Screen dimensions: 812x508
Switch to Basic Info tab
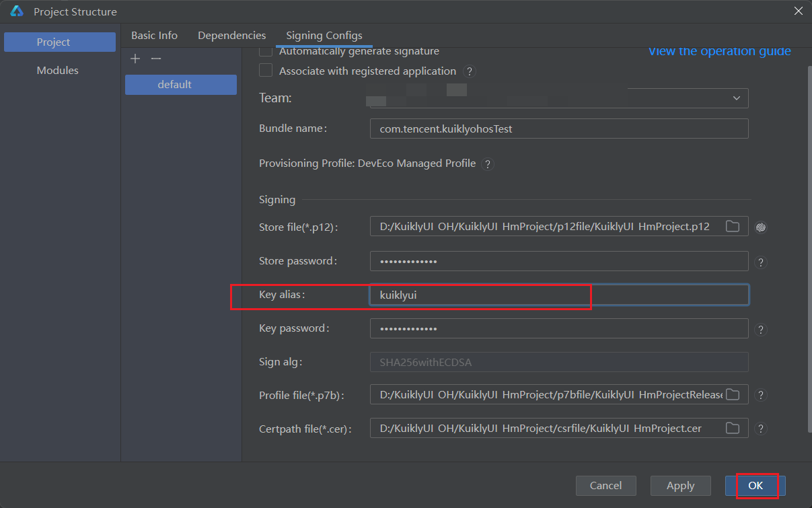coord(154,36)
